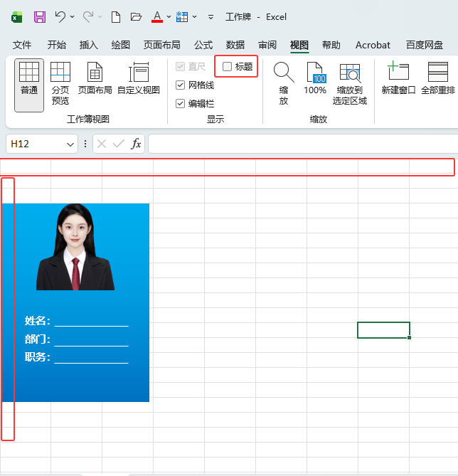The image size is (458, 476).
Task: Open the 绘图 ribbon tab
Action: pyautogui.click(x=120, y=45)
